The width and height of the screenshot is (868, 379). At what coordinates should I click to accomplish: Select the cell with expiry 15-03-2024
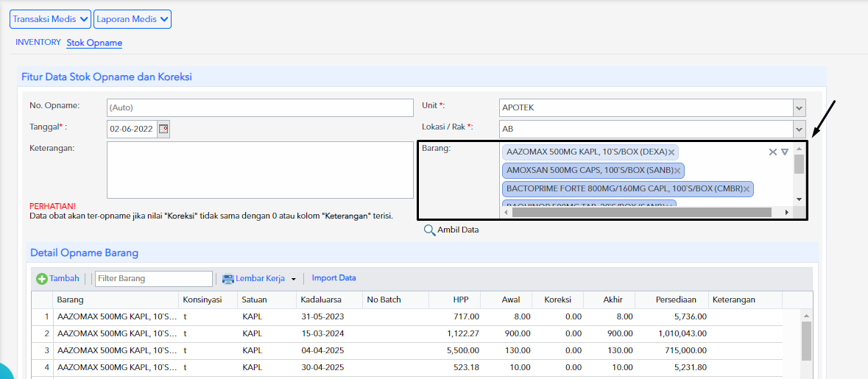pyautogui.click(x=329, y=333)
